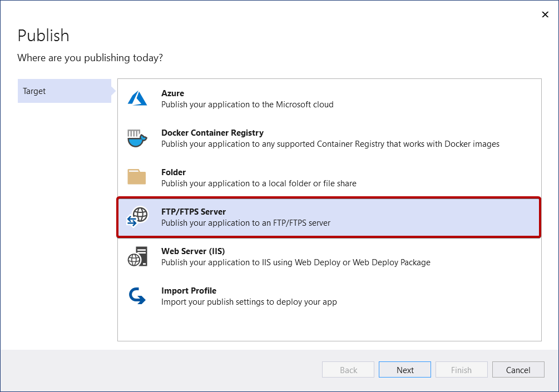Click the Next button

(404, 369)
